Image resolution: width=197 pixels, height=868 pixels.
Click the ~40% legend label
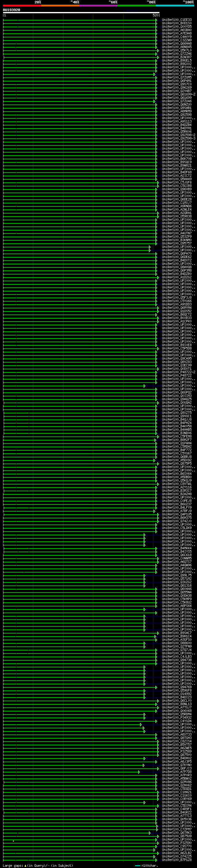point(75,2)
